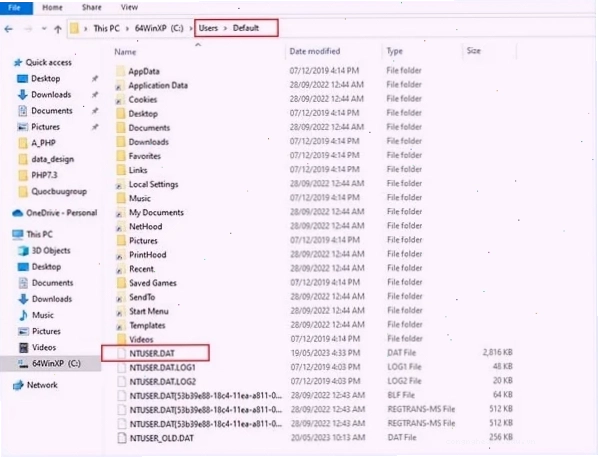Click the Templates shortcut icon
This screenshot has height=458, width=598.
pyautogui.click(x=121, y=325)
